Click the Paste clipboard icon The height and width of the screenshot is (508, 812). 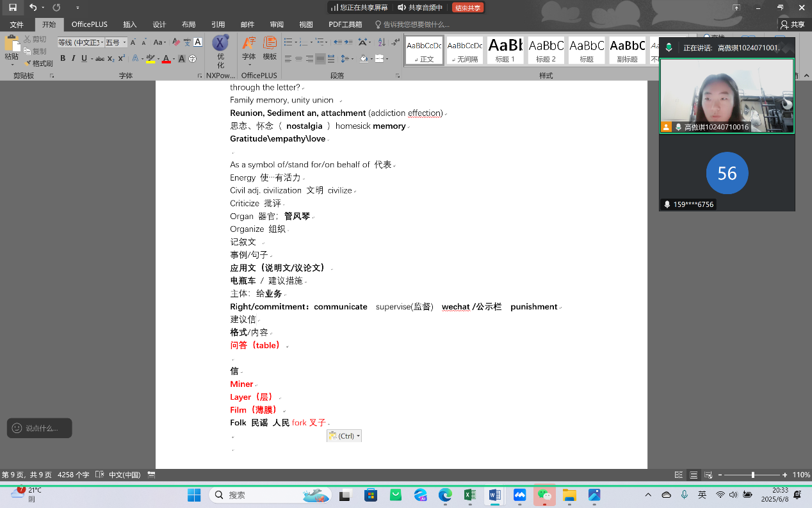(12, 44)
